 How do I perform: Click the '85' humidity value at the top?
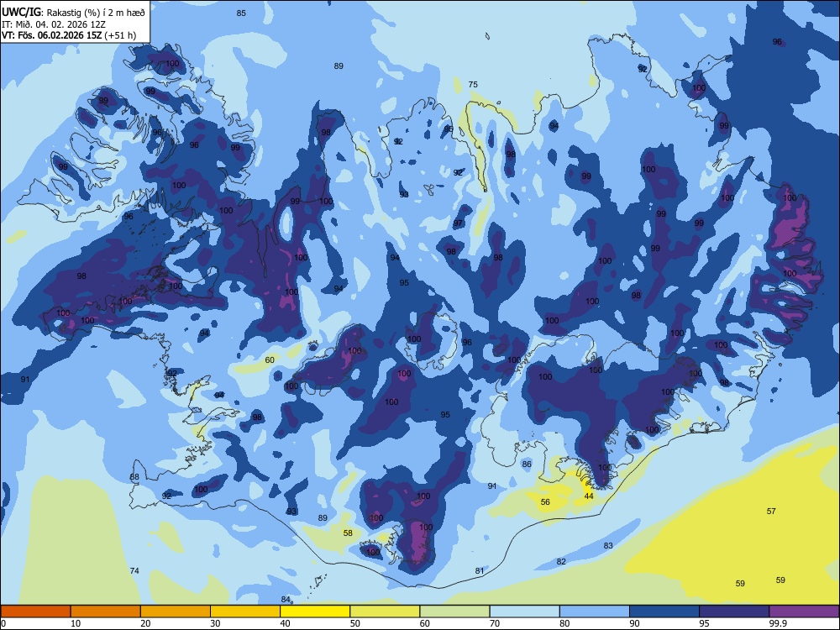(x=241, y=13)
